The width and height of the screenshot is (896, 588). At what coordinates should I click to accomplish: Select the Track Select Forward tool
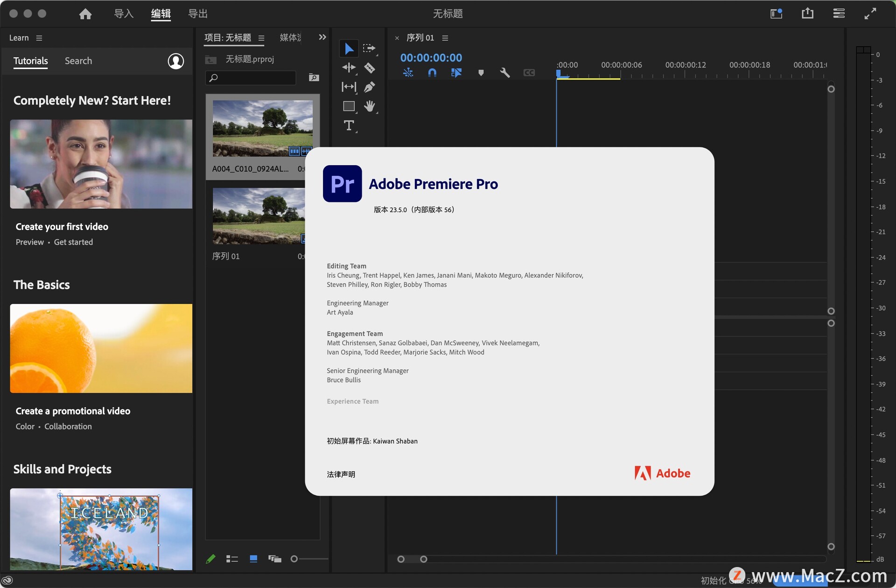coord(370,48)
